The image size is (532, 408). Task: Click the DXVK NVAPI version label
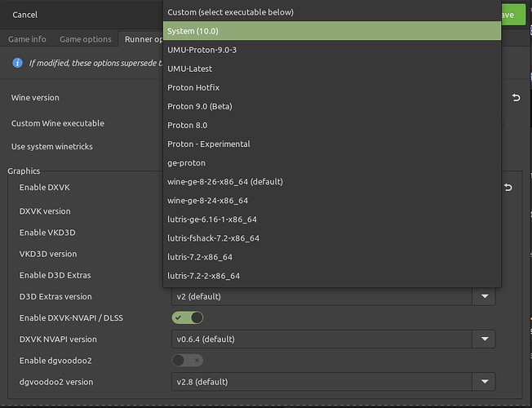(x=58, y=339)
